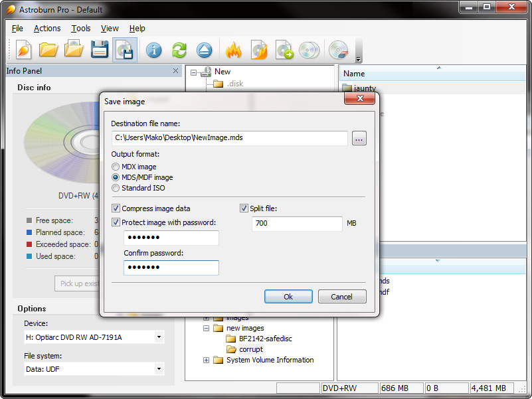Open the Tools menu
This screenshot has width=532, height=399.
point(80,29)
